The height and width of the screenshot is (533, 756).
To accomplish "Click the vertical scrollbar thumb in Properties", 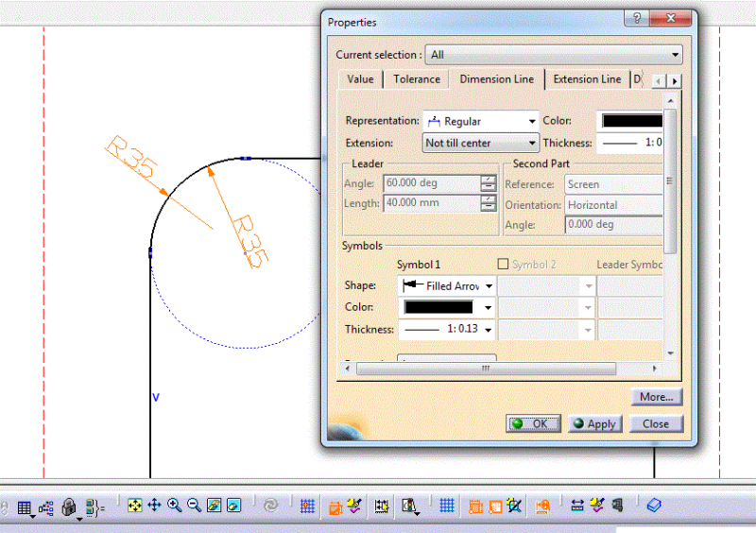I will pyautogui.click(x=670, y=181).
